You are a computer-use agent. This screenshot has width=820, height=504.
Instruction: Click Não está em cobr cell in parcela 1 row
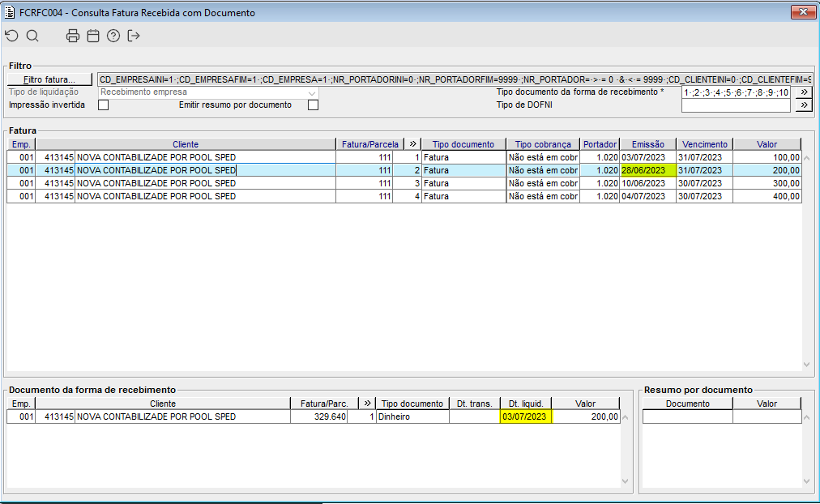tap(543, 157)
